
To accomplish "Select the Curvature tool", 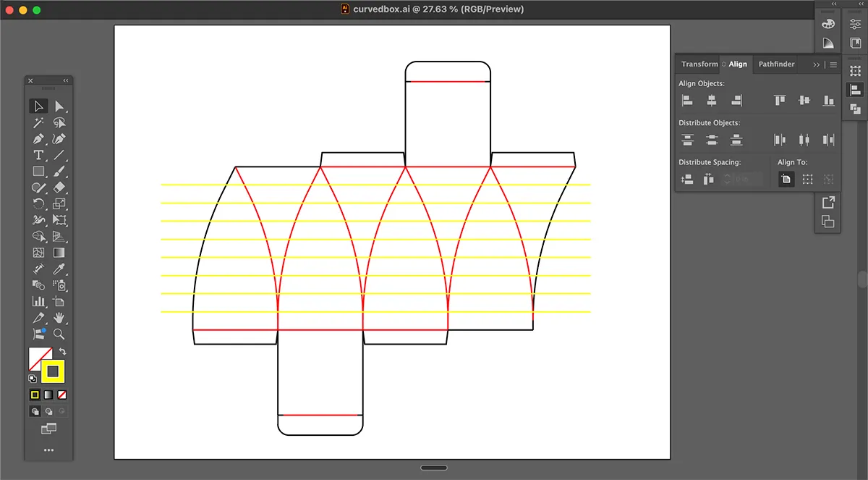I will tap(59, 139).
